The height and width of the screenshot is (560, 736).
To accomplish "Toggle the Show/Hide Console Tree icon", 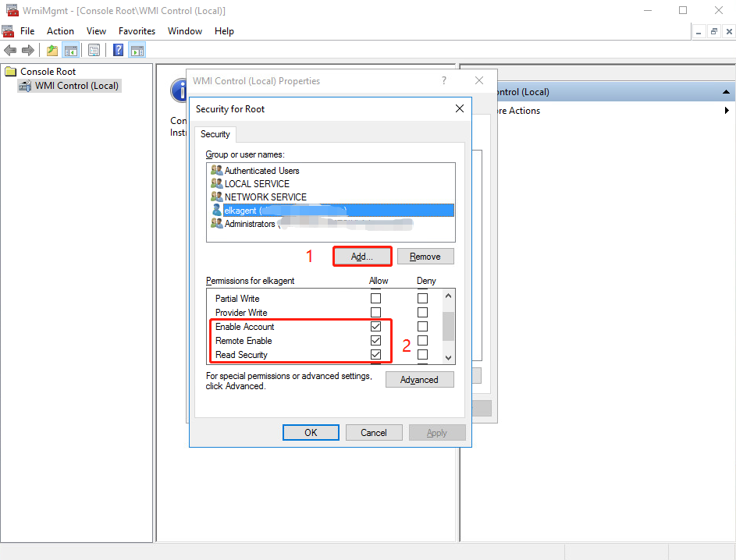I will pyautogui.click(x=71, y=49).
